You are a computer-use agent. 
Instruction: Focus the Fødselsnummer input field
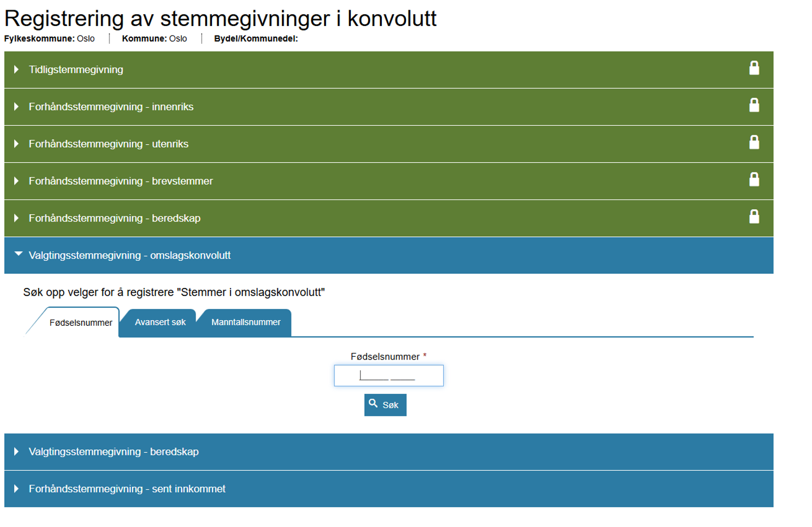click(x=389, y=375)
